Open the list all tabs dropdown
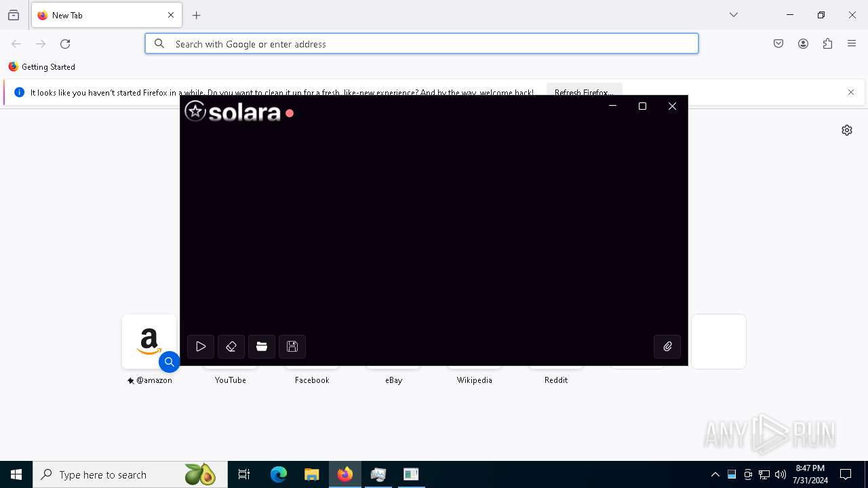This screenshot has width=868, height=488. coord(734,15)
